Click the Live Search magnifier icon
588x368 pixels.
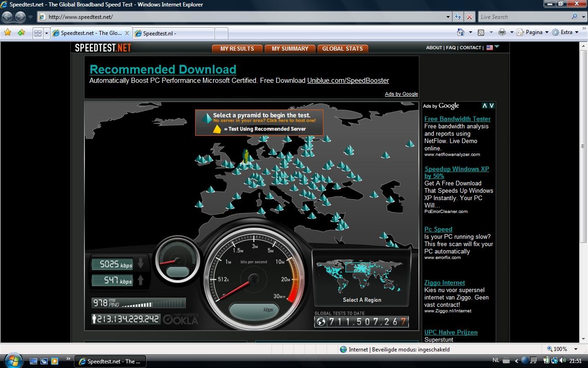pyautogui.click(x=574, y=17)
